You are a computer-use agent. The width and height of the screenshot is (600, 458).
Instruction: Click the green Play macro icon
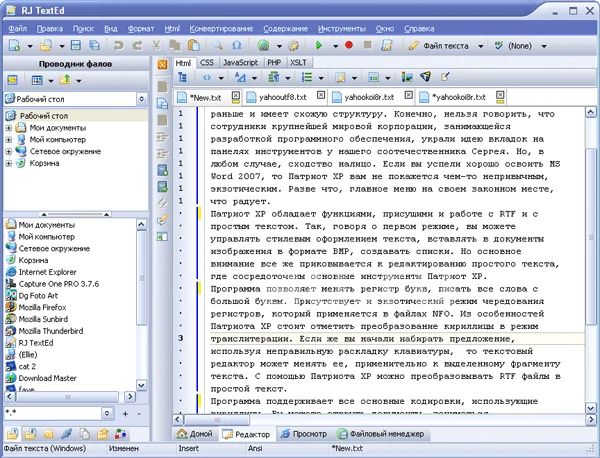tap(318, 45)
